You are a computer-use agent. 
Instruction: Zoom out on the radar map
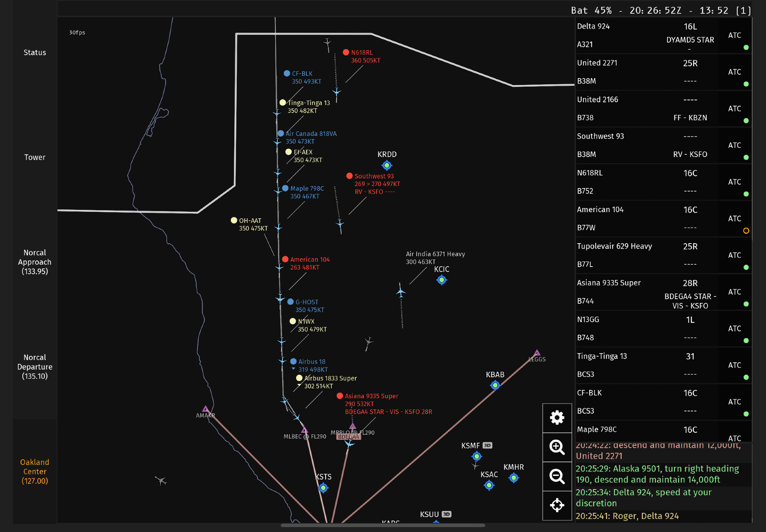point(557,476)
